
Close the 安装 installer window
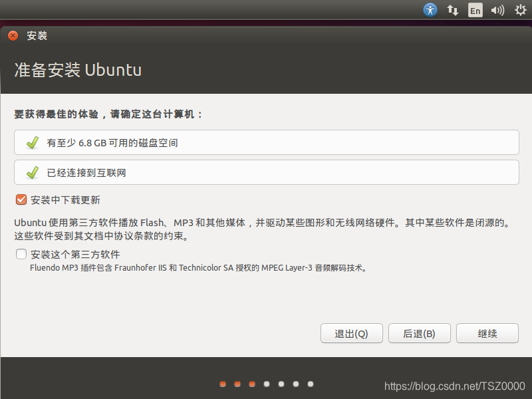pos(13,36)
